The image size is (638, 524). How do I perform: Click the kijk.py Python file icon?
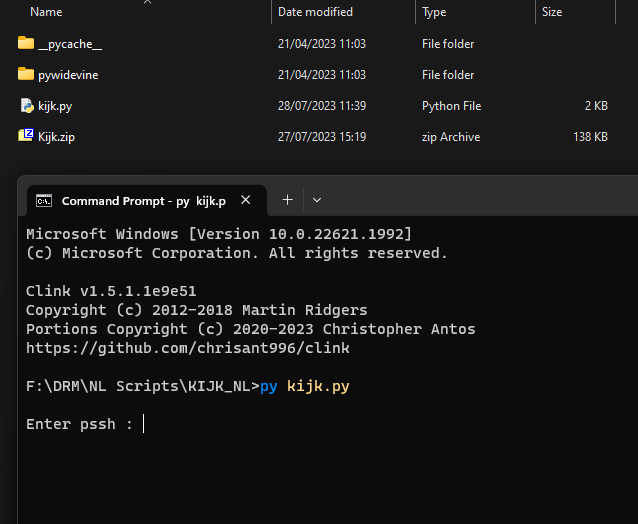click(x=26, y=106)
